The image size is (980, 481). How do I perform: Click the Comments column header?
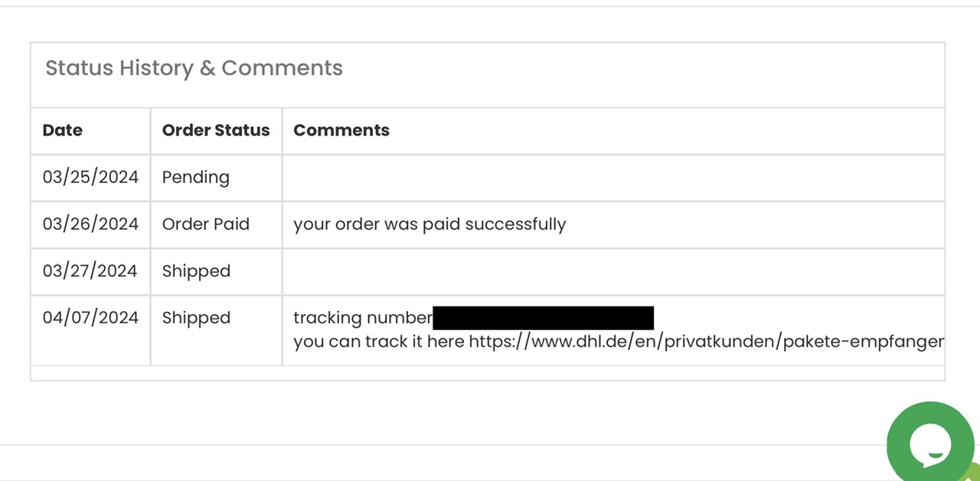click(341, 130)
